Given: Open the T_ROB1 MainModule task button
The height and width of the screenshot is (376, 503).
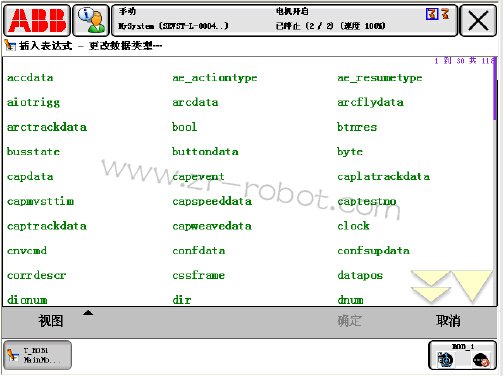Looking at the screenshot, I should pos(37,355).
